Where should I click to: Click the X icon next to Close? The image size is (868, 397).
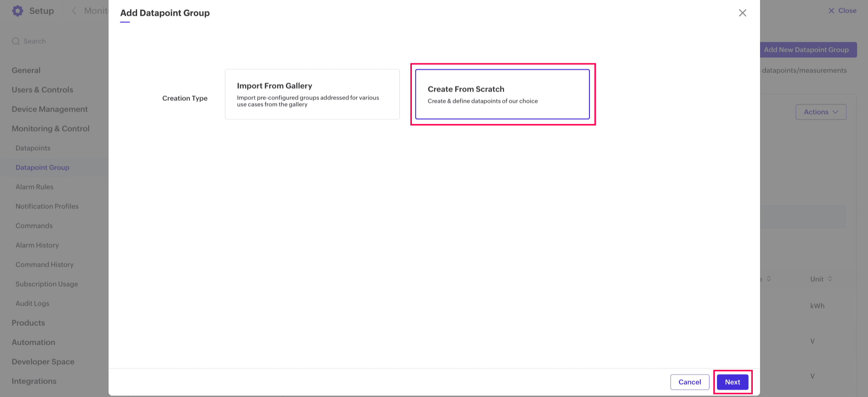(x=831, y=11)
